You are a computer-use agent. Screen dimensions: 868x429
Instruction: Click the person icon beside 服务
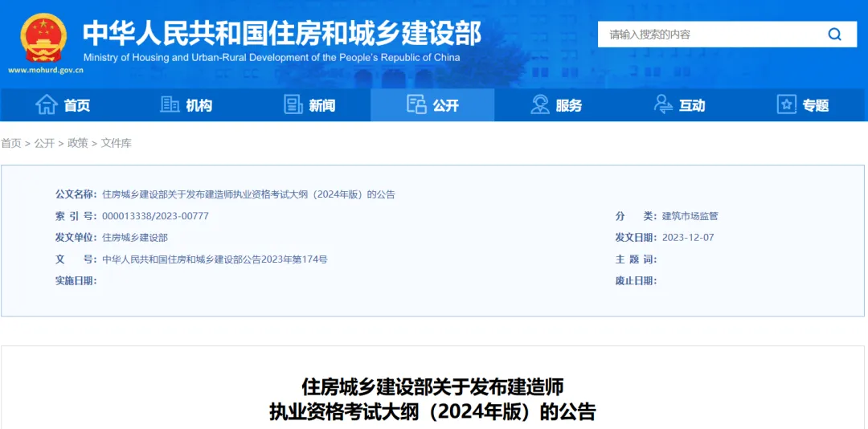coord(540,104)
